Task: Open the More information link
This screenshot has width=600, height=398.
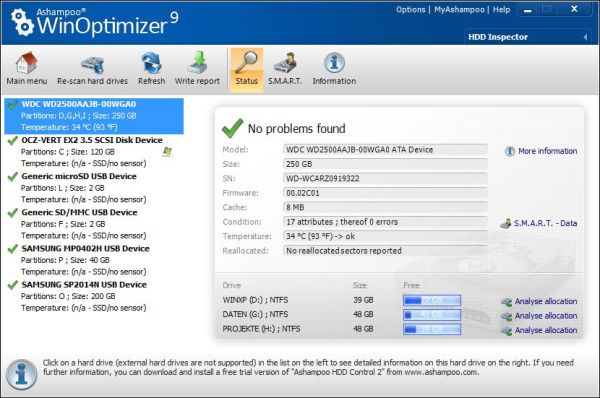Action: (x=547, y=151)
